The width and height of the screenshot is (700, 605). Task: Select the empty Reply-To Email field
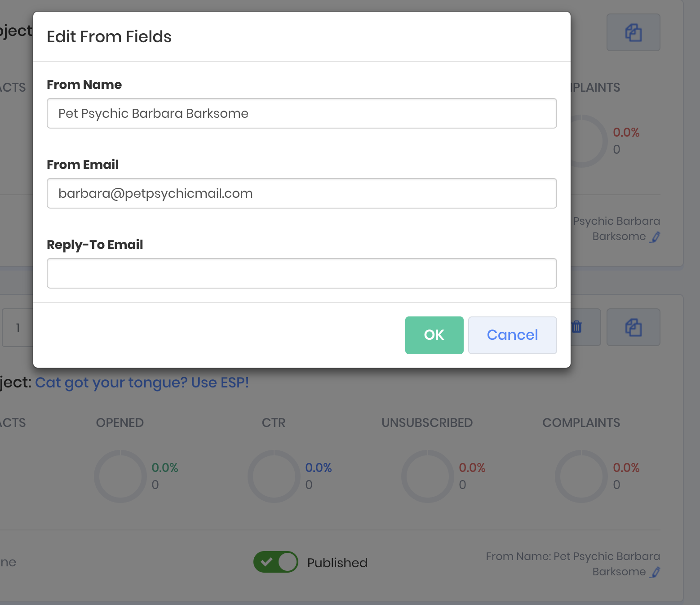tap(301, 273)
